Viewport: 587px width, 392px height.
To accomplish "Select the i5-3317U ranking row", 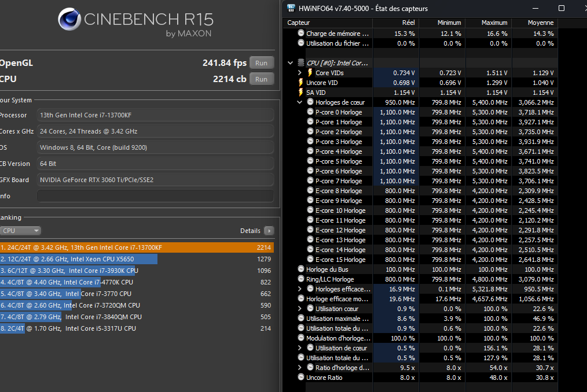I will pos(137,328).
